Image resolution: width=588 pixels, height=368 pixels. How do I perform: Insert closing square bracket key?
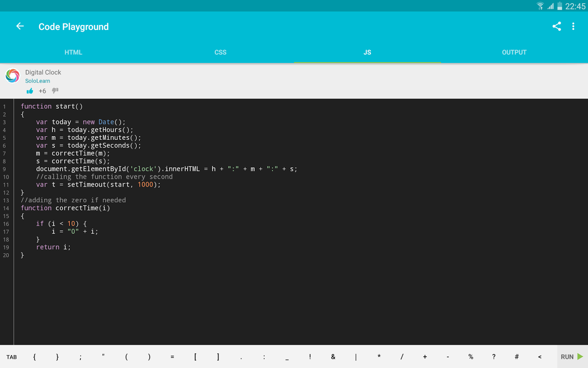click(x=218, y=357)
